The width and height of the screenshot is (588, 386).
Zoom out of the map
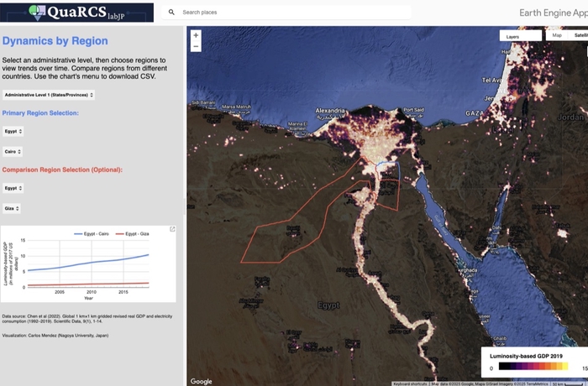[x=196, y=47]
